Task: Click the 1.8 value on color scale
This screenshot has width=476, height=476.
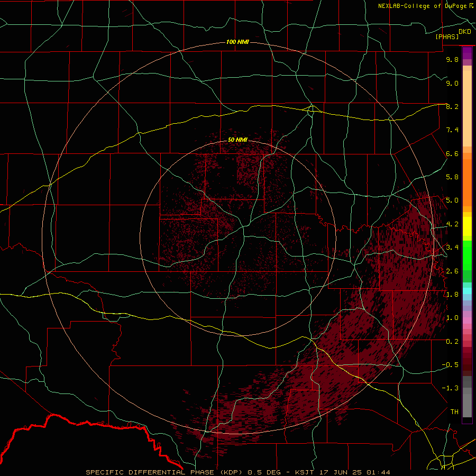Action: pyautogui.click(x=452, y=294)
